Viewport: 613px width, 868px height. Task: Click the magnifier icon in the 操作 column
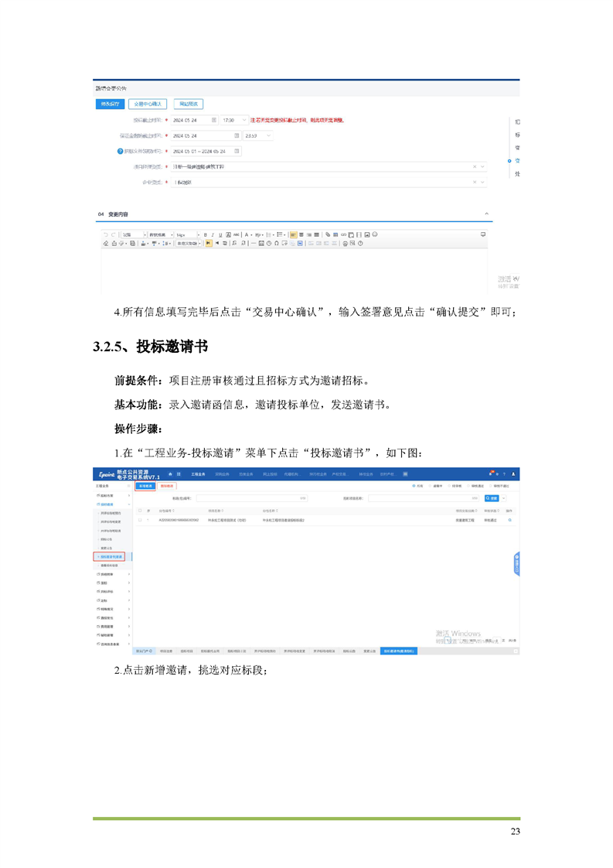(x=509, y=520)
